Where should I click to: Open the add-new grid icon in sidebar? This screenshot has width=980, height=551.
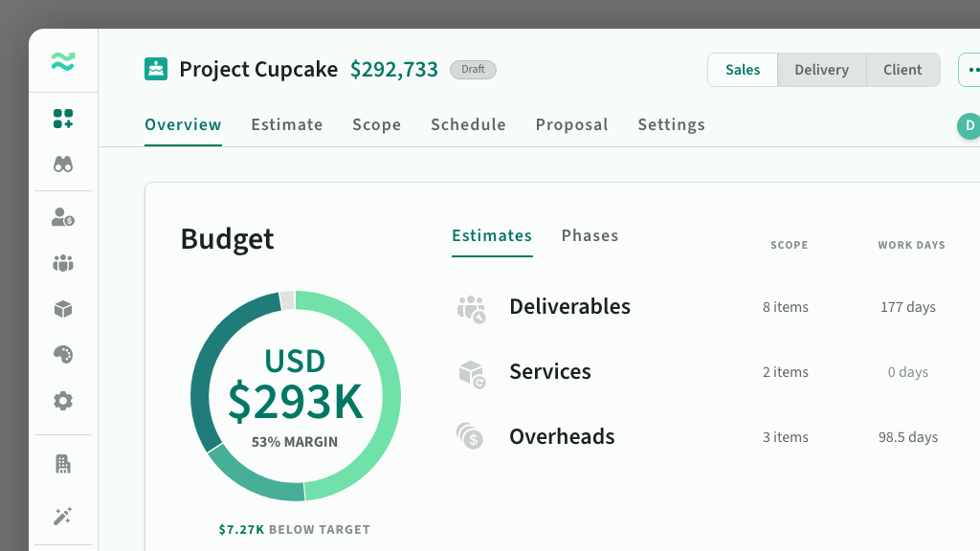tap(63, 119)
